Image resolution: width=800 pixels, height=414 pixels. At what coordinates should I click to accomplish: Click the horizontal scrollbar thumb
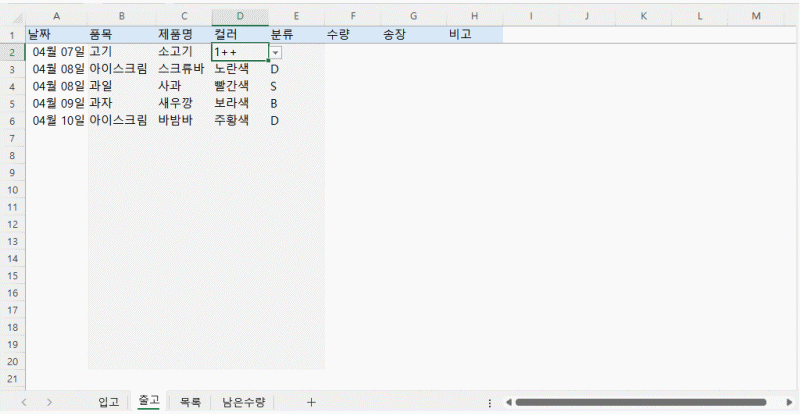tap(640, 402)
